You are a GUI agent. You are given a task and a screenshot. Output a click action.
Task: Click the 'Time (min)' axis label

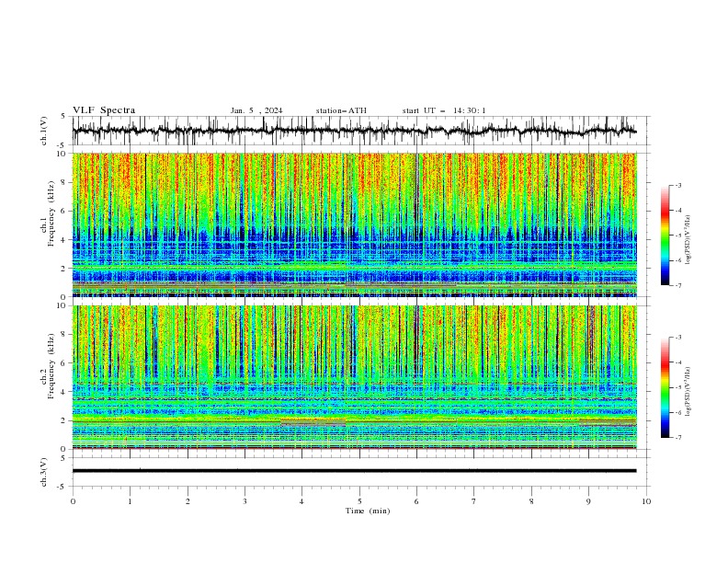368,511
